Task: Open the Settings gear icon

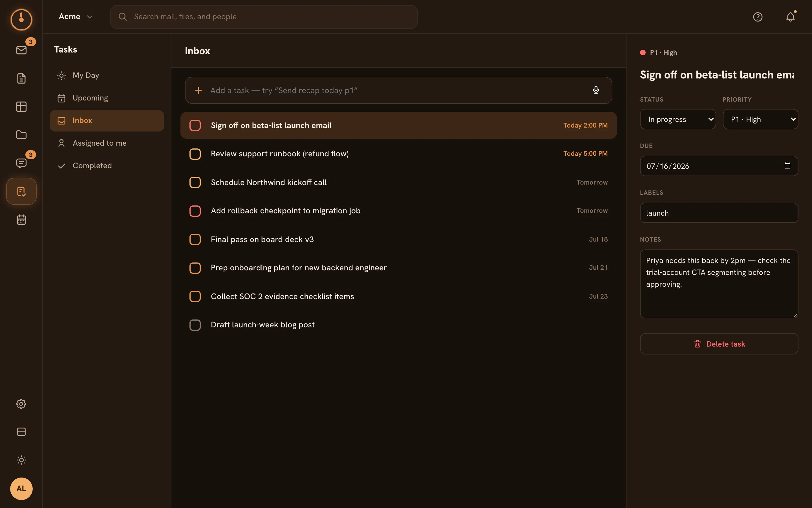Action: click(x=21, y=404)
